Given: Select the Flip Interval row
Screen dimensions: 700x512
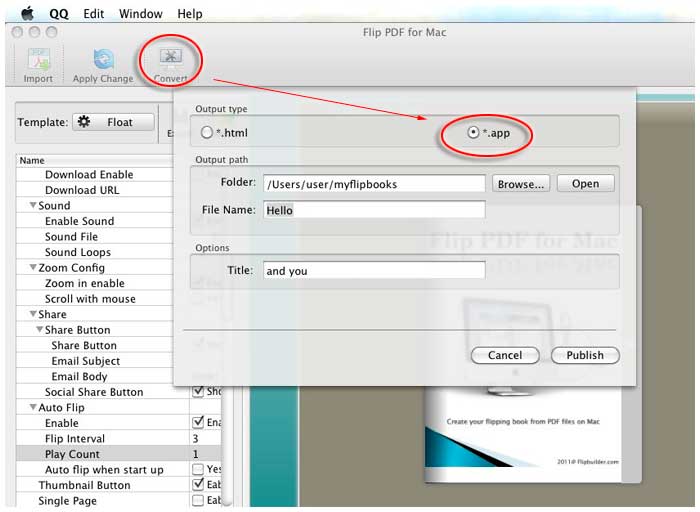Looking at the screenshot, I should [118, 438].
